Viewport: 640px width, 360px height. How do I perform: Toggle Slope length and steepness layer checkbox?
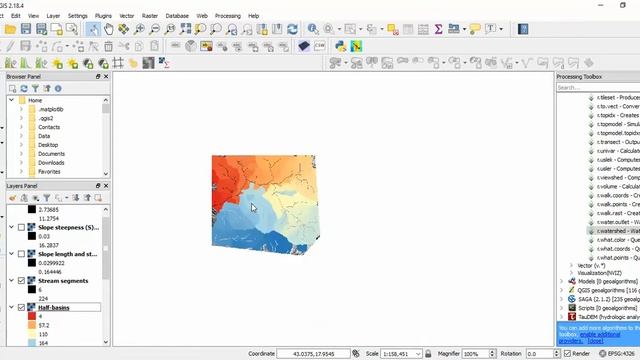21,254
